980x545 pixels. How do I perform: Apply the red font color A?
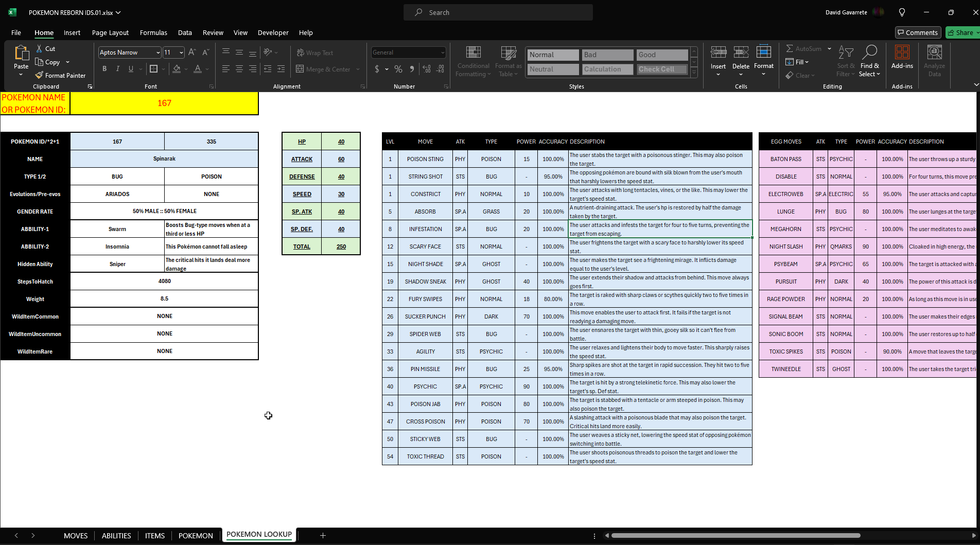(198, 69)
